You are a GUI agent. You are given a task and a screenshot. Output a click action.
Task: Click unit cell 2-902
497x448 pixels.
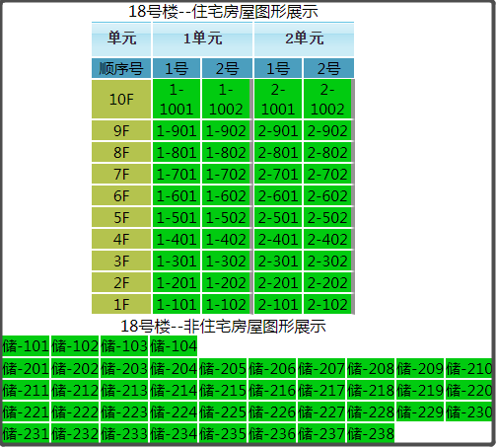pyautogui.click(x=327, y=130)
